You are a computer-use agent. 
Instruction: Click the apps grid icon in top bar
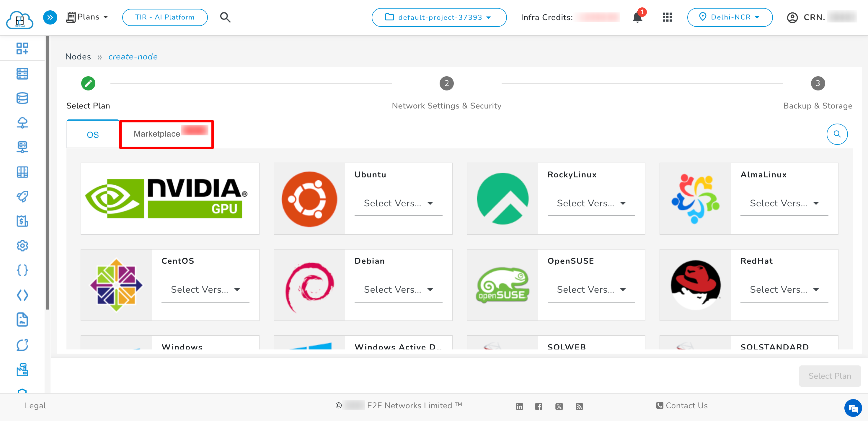click(667, 17)
